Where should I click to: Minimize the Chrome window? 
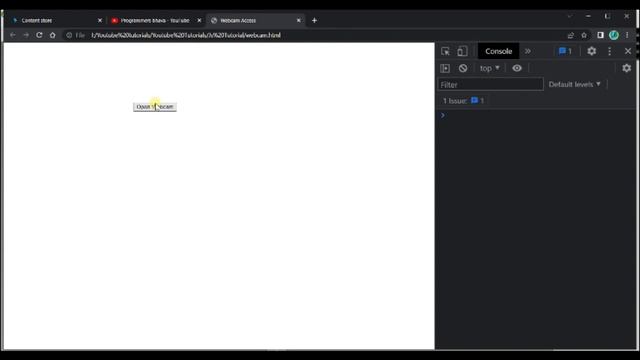(588, 16)
